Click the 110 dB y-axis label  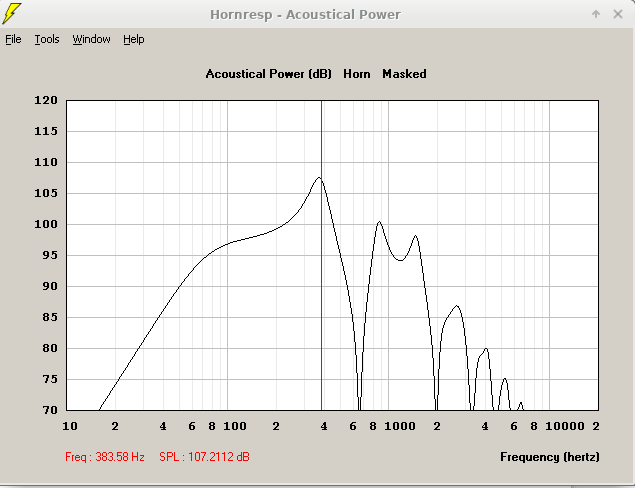pyautogui.click(x=46, y=162)
